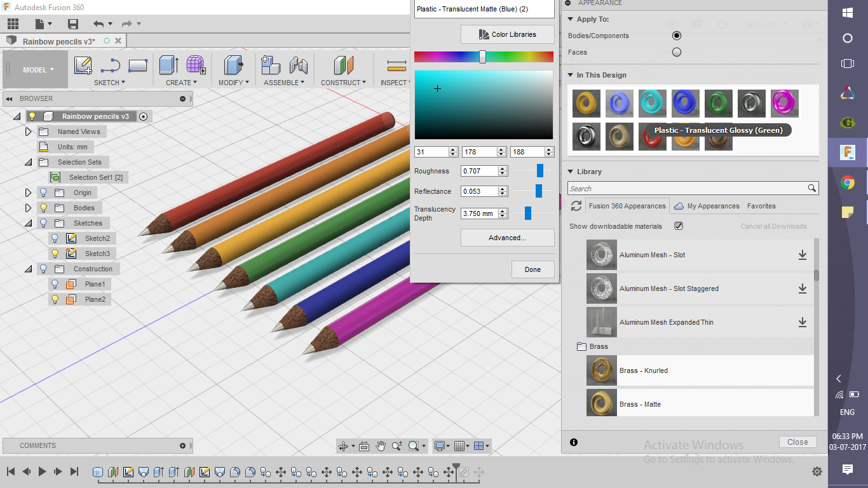Select the Joint assemble icon
868x488 pixels.
[299, 65]
